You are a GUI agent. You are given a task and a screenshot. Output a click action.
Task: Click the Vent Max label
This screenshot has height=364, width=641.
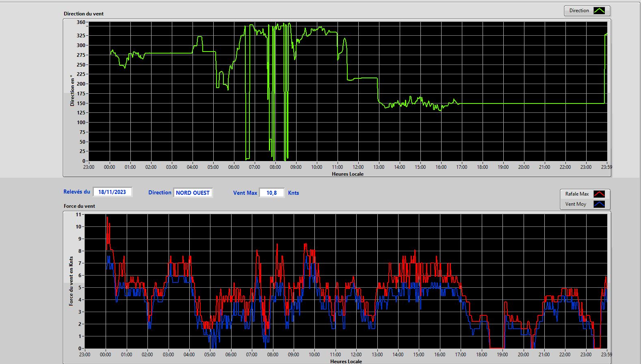(245, 193)
